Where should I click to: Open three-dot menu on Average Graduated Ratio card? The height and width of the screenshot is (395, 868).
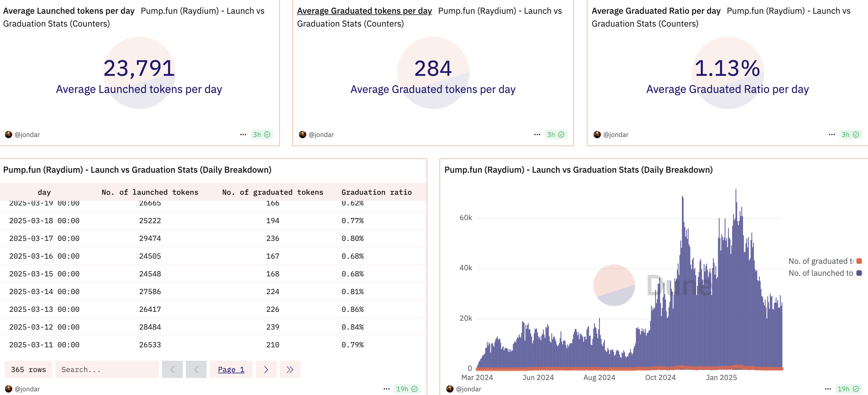point(832,135)
